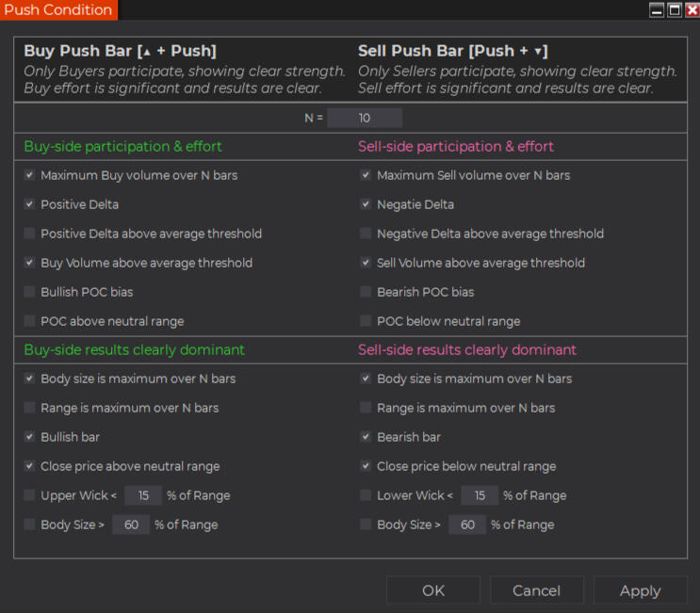Focus the buy-side Body Size percentage field

pos(130,524)
